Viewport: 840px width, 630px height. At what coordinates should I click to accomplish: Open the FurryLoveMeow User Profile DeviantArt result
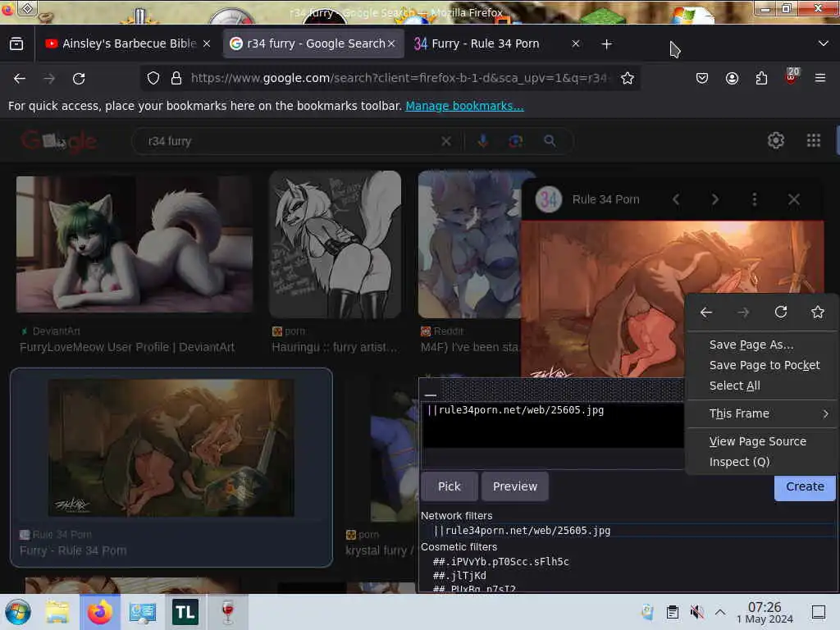127,347
